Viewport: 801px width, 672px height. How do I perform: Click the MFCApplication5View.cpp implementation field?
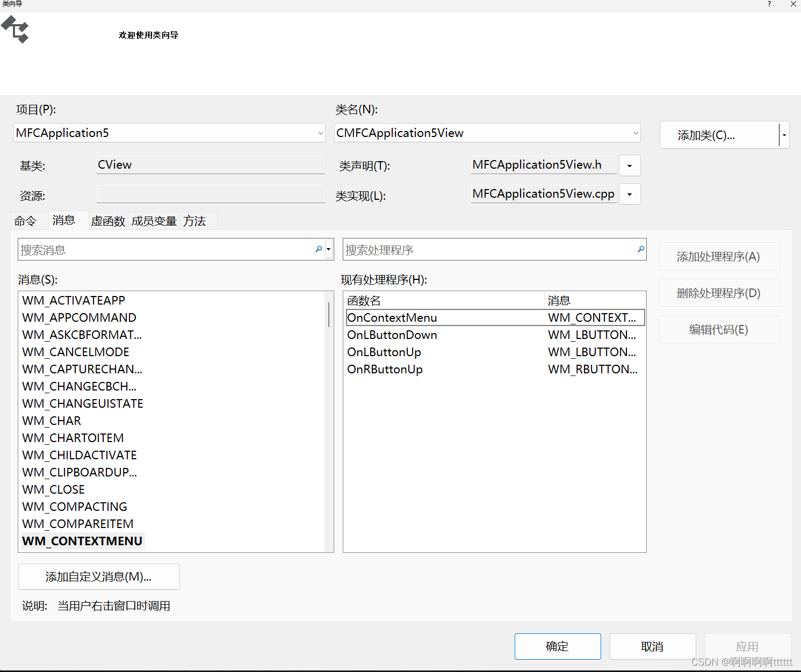point(544,193)
